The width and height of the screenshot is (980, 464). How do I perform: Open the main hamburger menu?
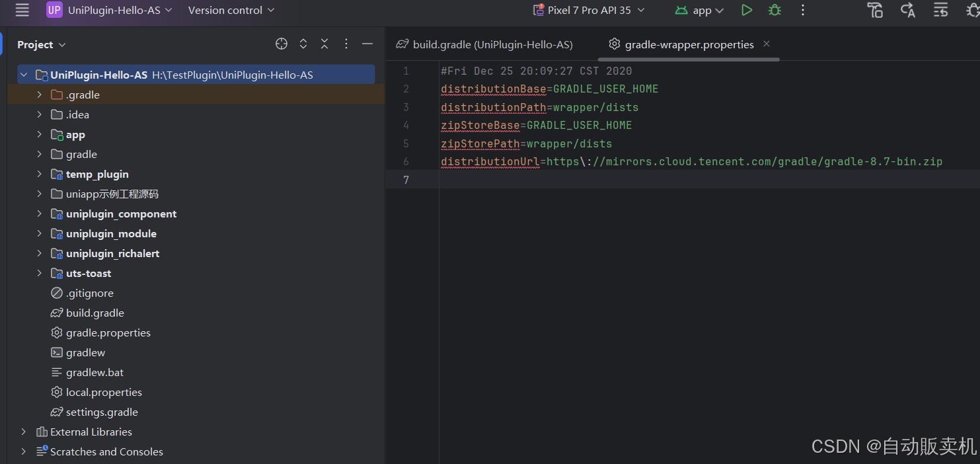pyautogui.click(x=22, y=10)
